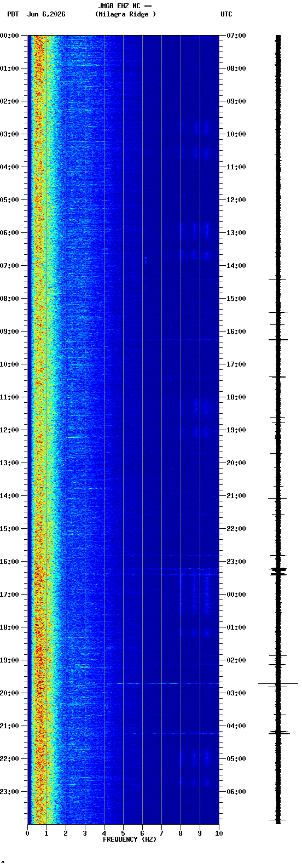
Task: Click the PDT '23:00' time label
Action: [x=10, y=792]
